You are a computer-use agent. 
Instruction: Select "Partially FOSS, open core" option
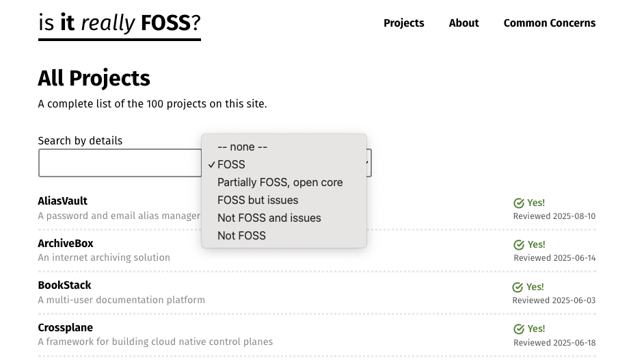pyautogui.click(x=280, y=182)
